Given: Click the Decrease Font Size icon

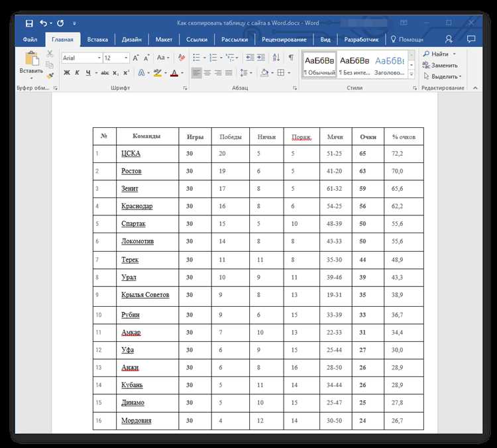Looking at the screenshot, I should click(x=146, y=58).
